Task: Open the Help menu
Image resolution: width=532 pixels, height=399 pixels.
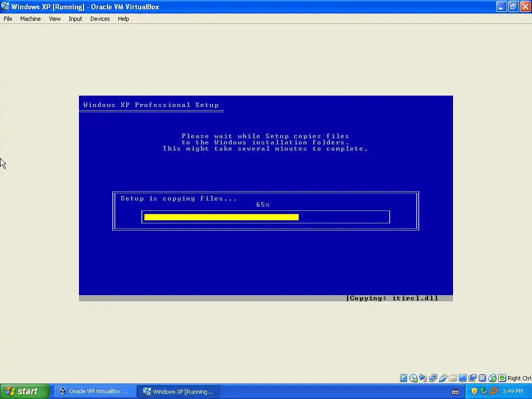Action: [124, 19]
